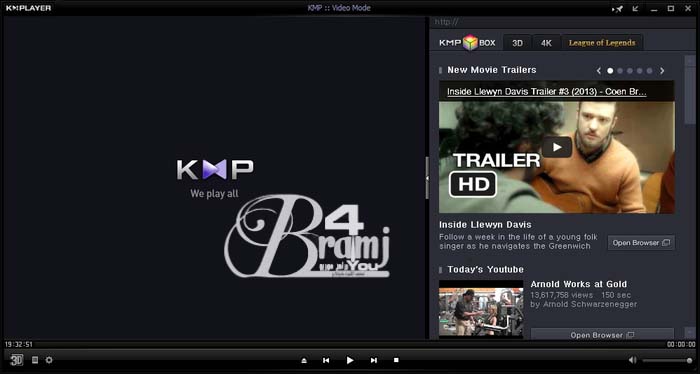Switch to the 4K tab
Viewport: 700px width, 374px height.
[546, 43]
